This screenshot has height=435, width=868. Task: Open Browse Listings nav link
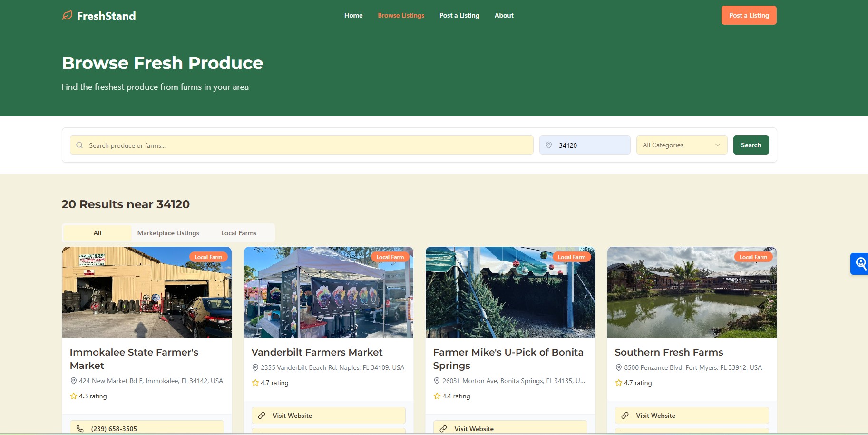401,15
